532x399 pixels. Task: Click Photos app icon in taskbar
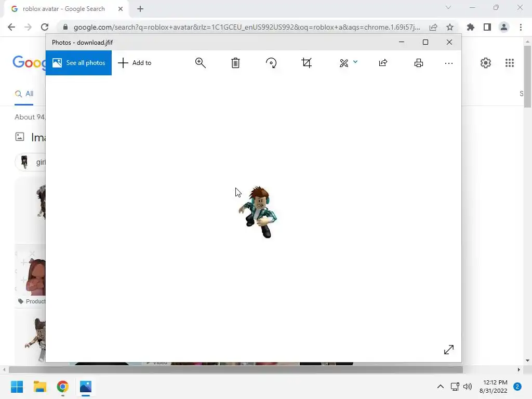coord(86,387)
